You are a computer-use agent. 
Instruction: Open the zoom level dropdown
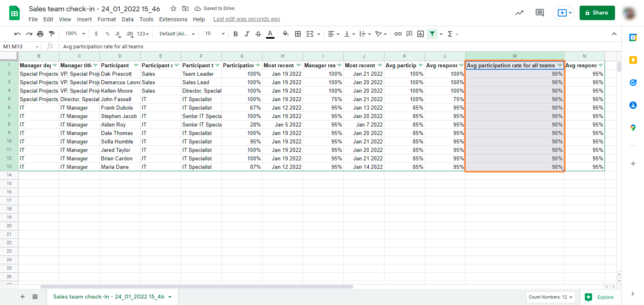click(75, 33)
